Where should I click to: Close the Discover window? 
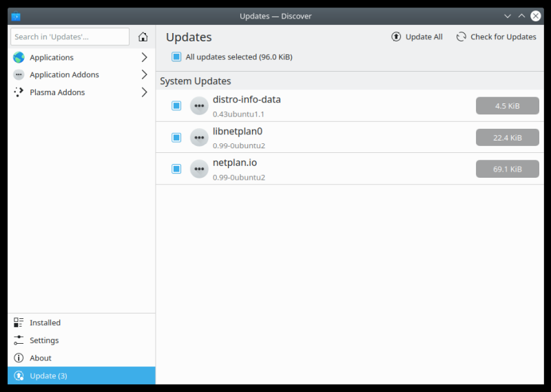tap(536, 16)
